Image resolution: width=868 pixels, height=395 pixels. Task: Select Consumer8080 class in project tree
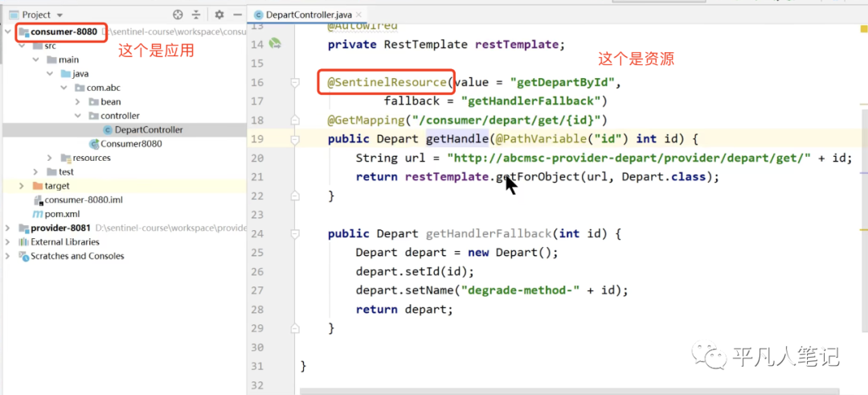pyautogui.click(x=125, y=144)
